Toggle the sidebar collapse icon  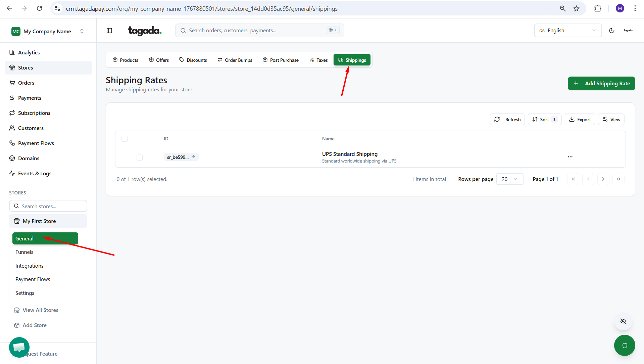(109, 31)
